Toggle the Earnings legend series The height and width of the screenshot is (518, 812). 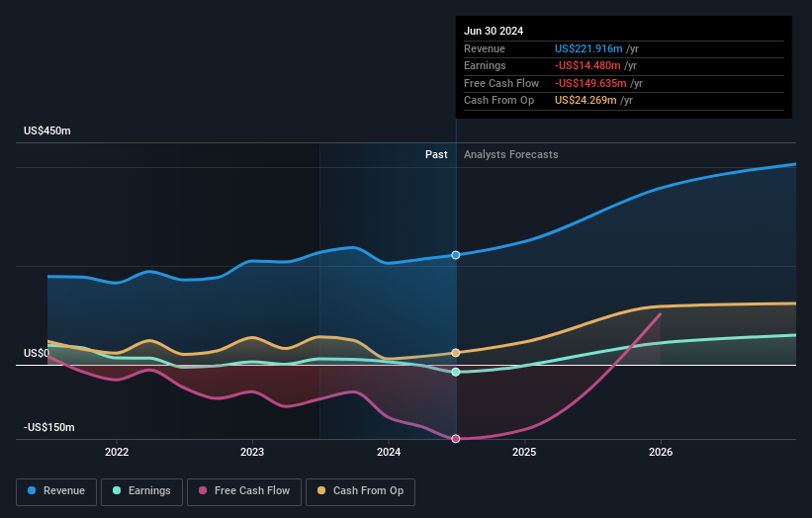coord(141,491)
